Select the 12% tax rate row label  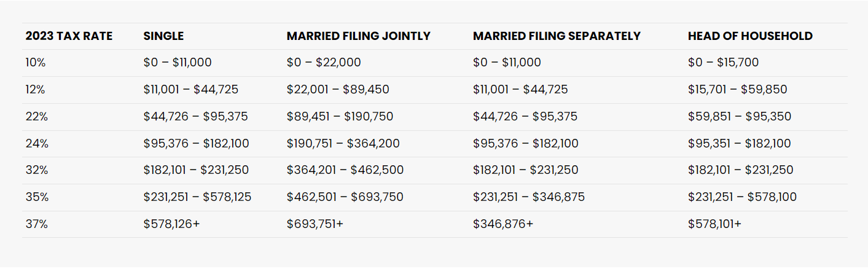(x=35, y=90)
